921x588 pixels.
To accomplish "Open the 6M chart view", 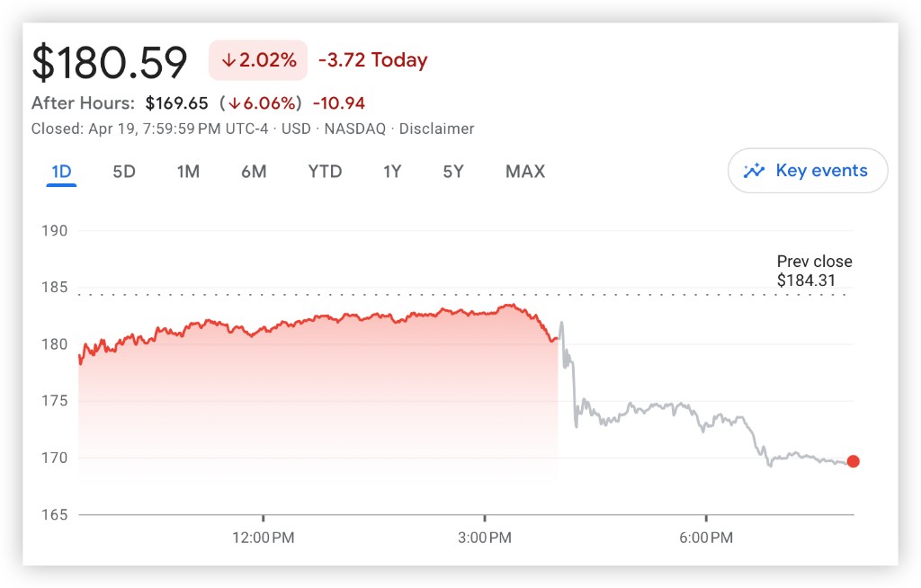I will (254, 171).
